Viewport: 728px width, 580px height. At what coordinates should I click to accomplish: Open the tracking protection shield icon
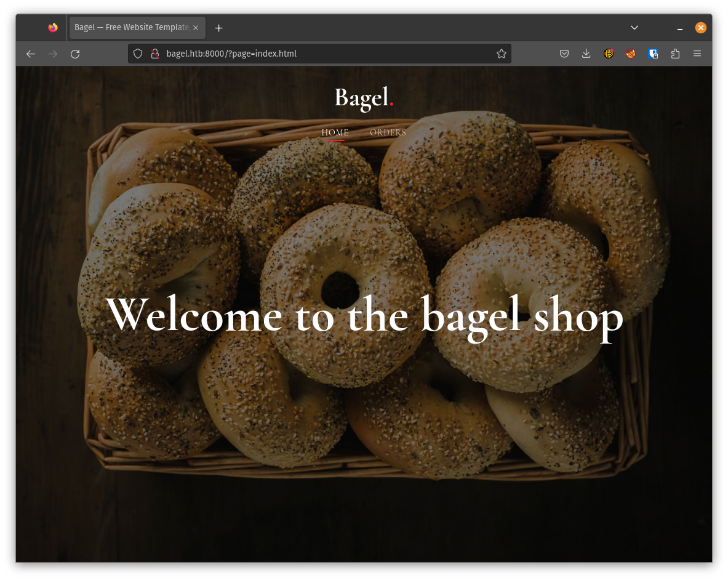click(x=138, y=54)
